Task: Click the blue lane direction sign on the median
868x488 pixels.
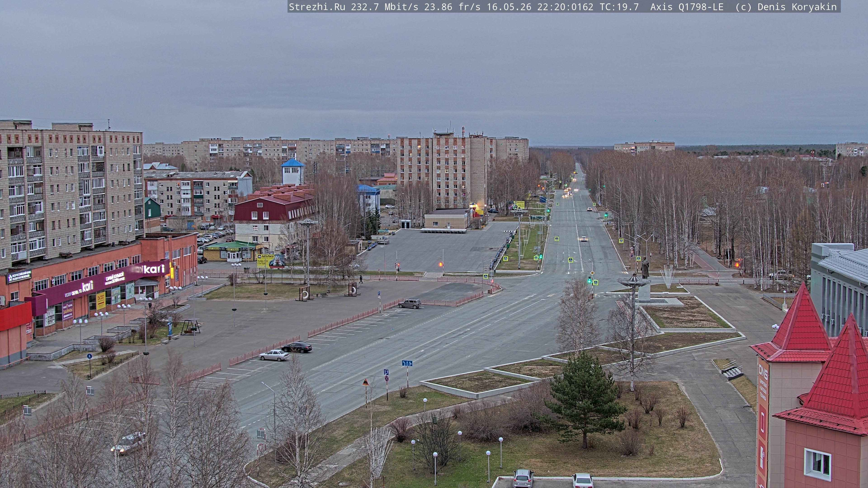Action: pyautogui.click(x=407, y=363)
